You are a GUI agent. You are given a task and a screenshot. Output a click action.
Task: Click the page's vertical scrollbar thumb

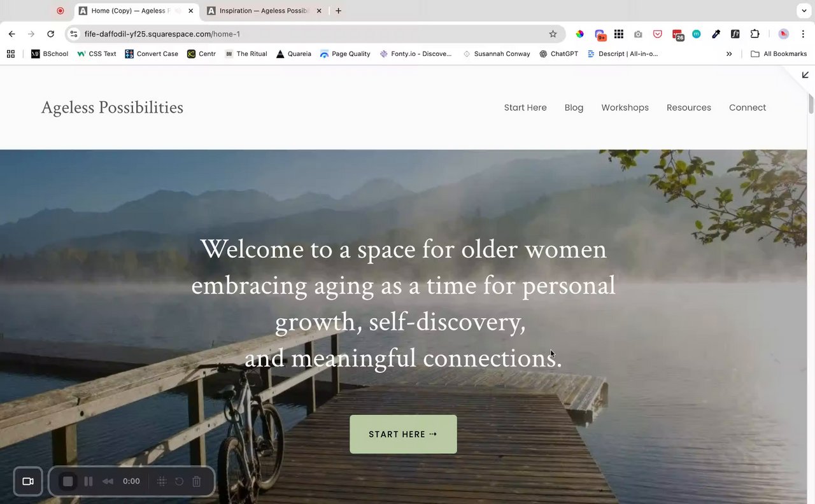point(811,103)
